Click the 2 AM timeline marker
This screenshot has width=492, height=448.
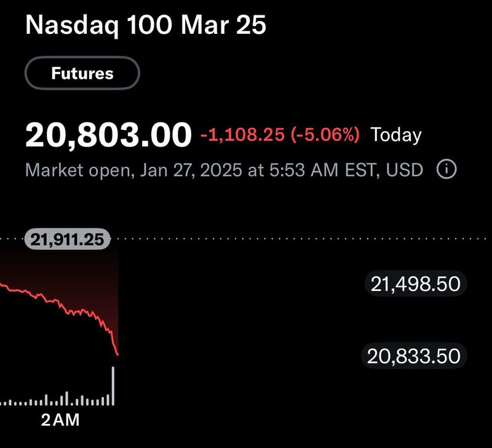[x=60, y=420]
